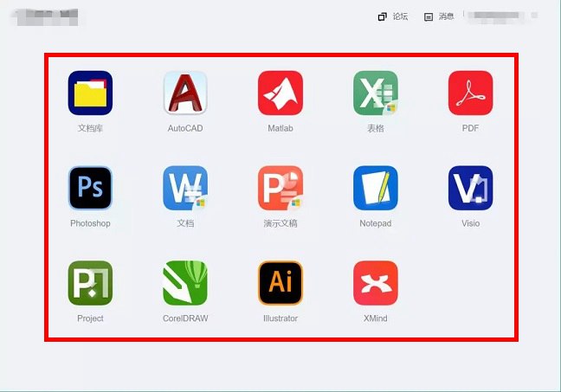The image size is (561, 392).
Task: Open the PDF reader icon
Action: pyautogui.click(x=470, y=93)
